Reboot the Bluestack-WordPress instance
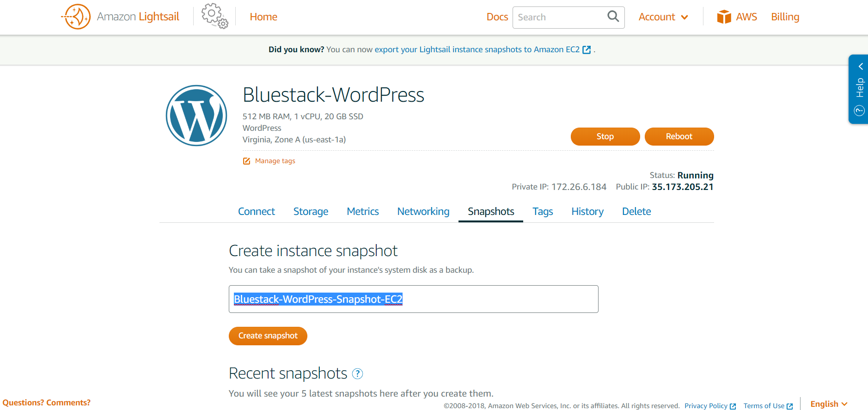This screenshot has width=868, height=410. tap(679, 136)
